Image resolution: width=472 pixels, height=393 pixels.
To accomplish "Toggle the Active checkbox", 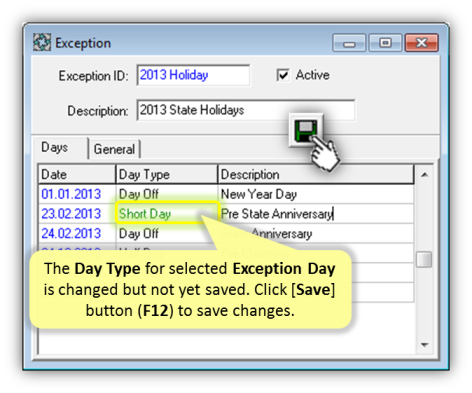I will 283,75.
